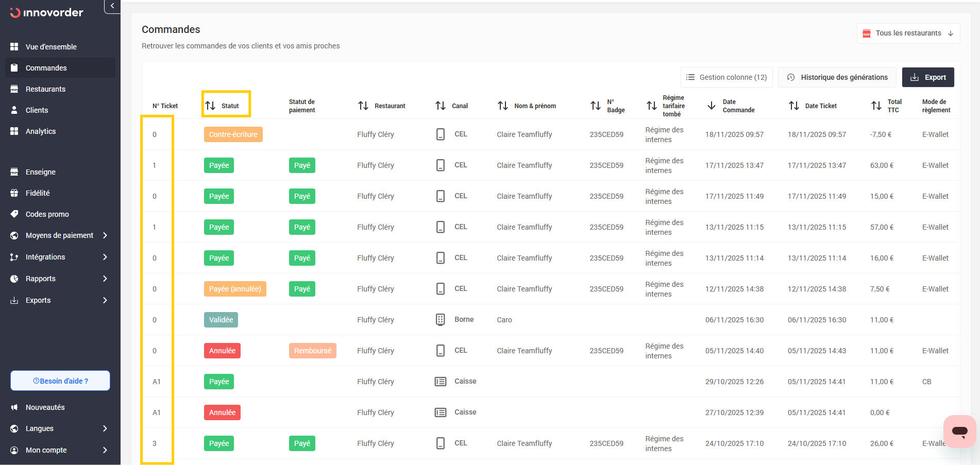980x465 pixels.
Task: Click the Export button
Action: (x=928, y=77)
